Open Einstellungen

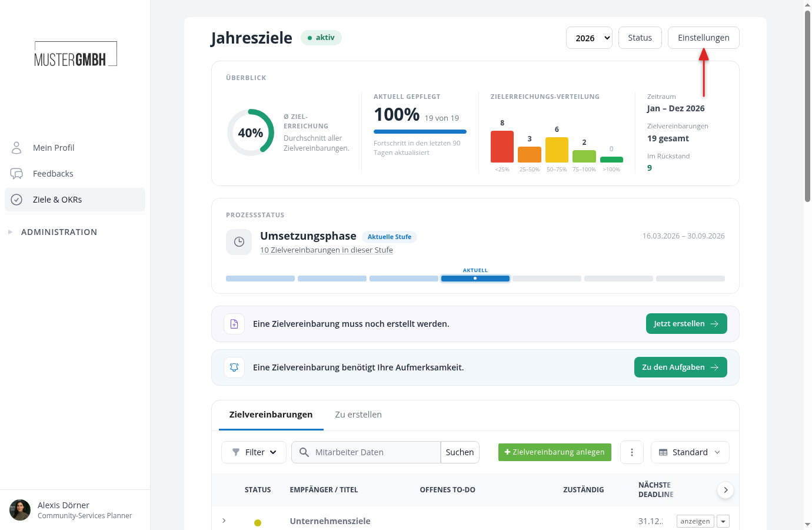tap(704, 38)
